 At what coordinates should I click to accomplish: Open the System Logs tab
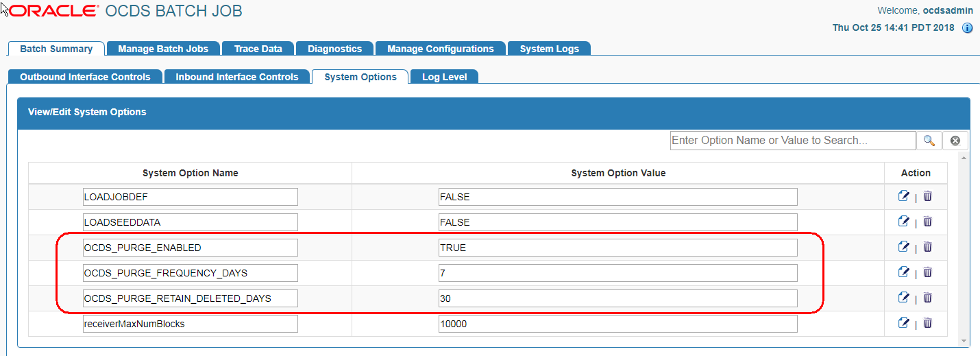(549, 49)
